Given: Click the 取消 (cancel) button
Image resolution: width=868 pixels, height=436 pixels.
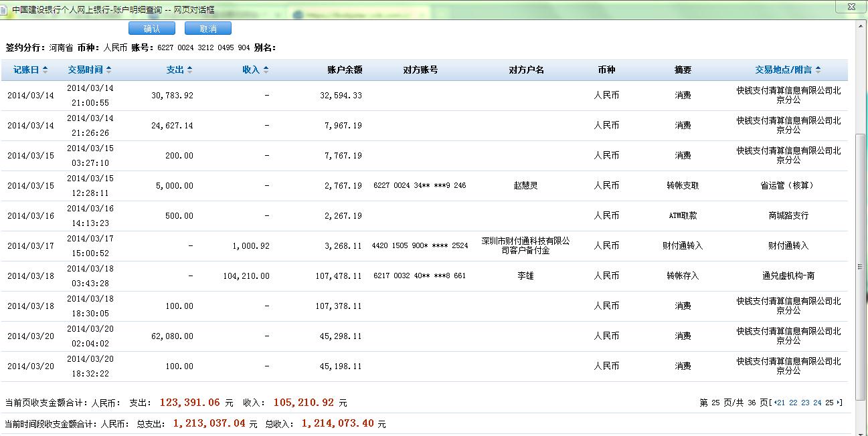Looking at the screenshot, I should 208,29.
